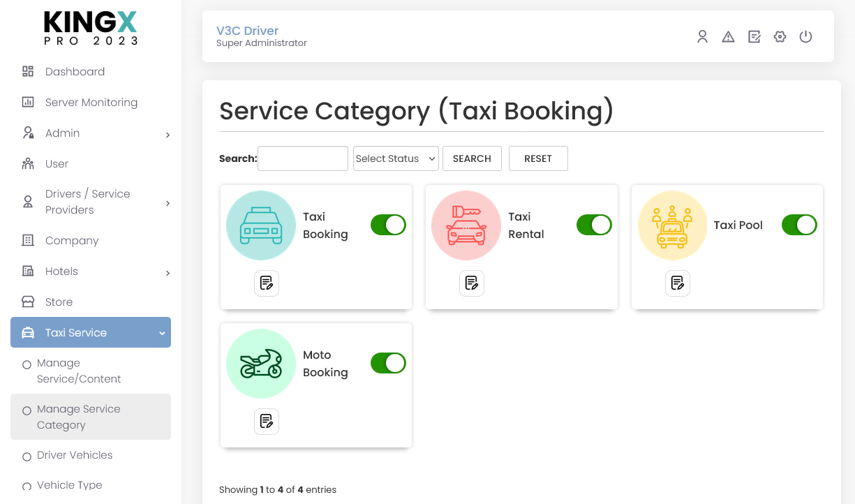This screenshot has height=504, width=855.
Task: Click the Taxi Rental card label
Action: (526, 225)
